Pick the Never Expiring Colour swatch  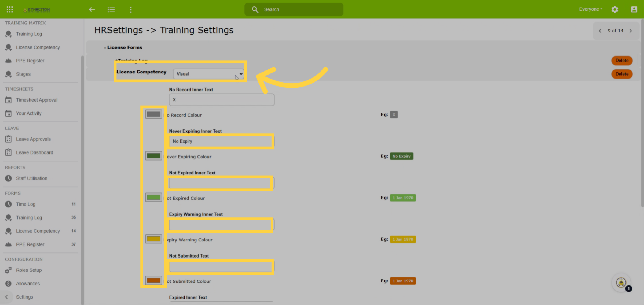(x=153, y=156)
